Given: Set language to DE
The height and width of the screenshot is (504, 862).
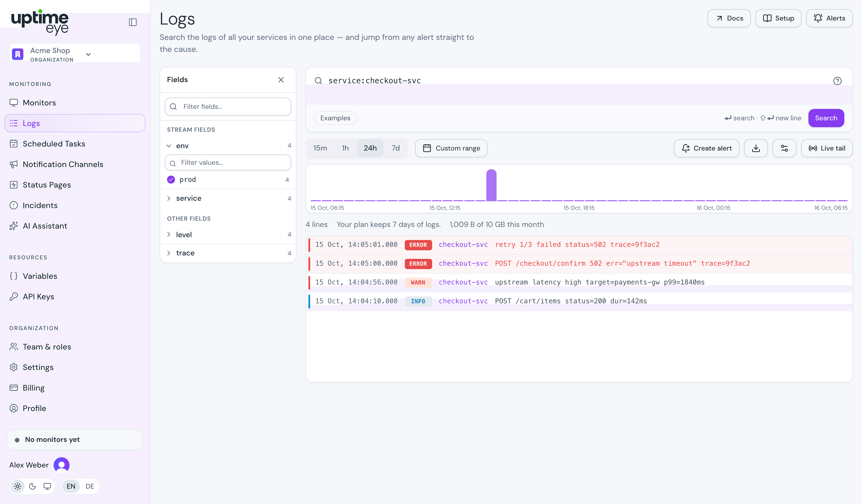Looking at the screenshot, I should pos(90,486).
